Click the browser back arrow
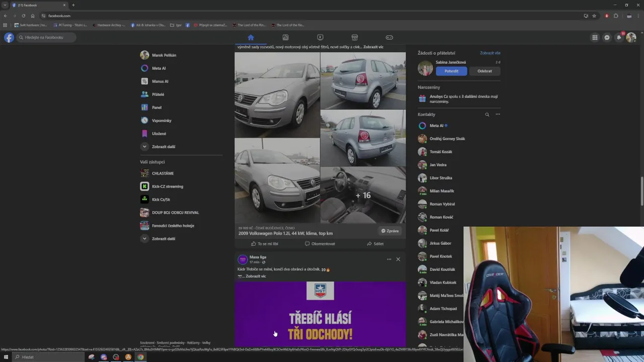This screenshot has height=362, width=644. [6, 16]
